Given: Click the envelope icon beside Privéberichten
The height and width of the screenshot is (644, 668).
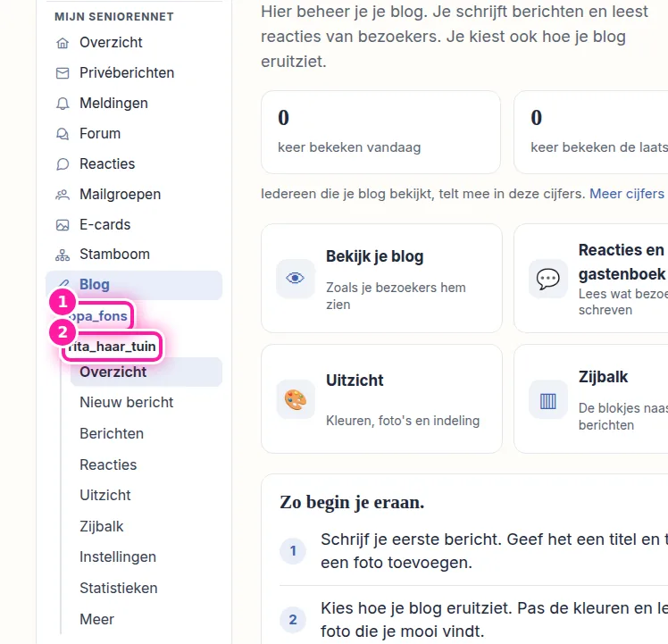Looking at the screenshot, I should click(63, 73).
